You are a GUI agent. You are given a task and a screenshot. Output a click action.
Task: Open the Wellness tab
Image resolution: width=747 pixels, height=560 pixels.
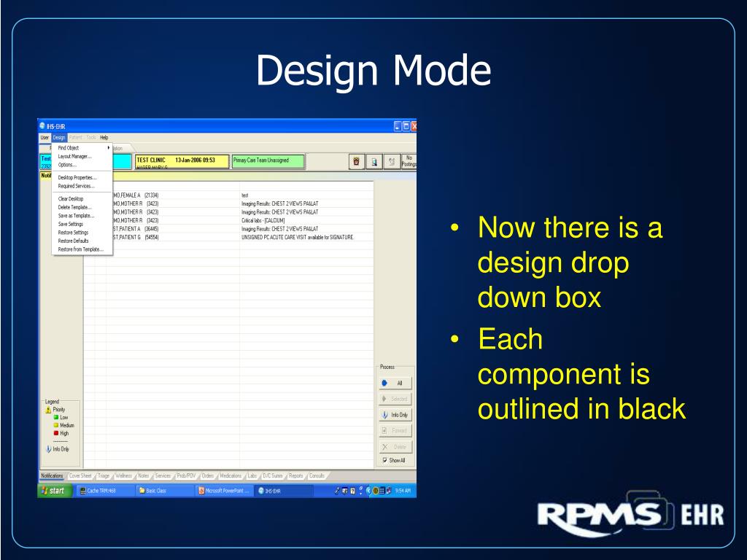click(x=123, y=475)
